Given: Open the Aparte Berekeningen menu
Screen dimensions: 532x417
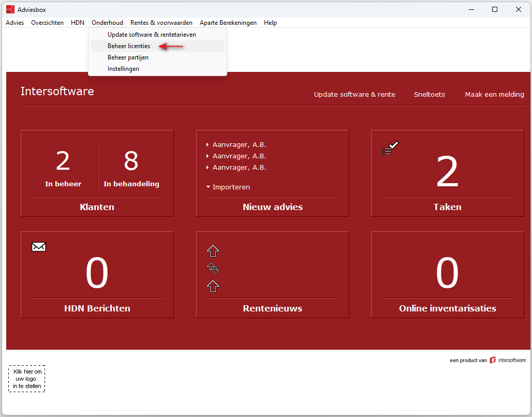Looking at the screenshot, I should [x=228, y=23].
